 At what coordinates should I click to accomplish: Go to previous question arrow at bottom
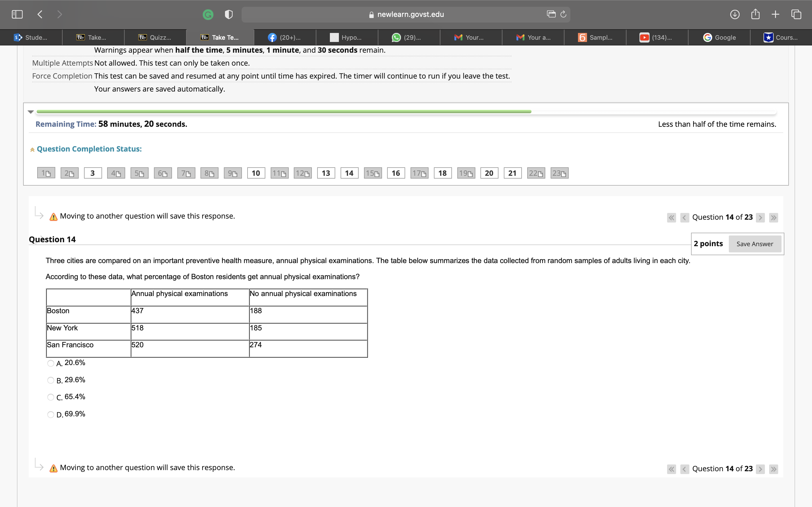[685, 469]
